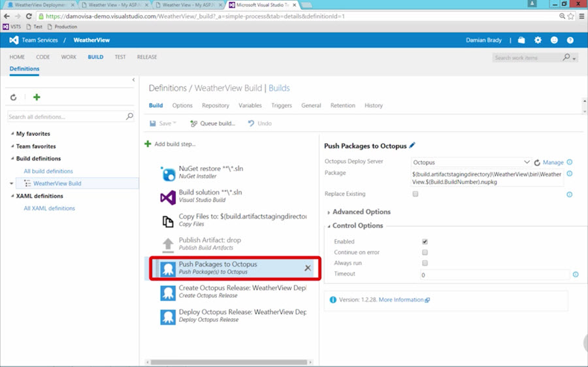Click the browser back arrow
Screen dimensions: 588x367
7,16
